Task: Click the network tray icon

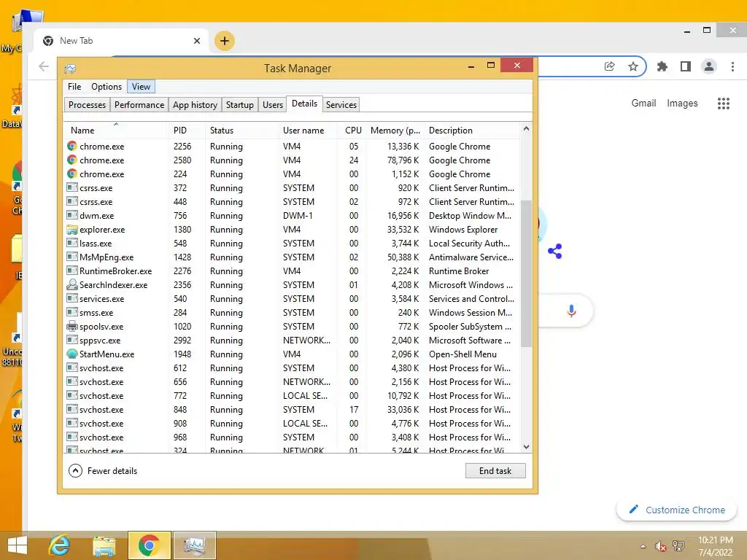Action: 678,546
